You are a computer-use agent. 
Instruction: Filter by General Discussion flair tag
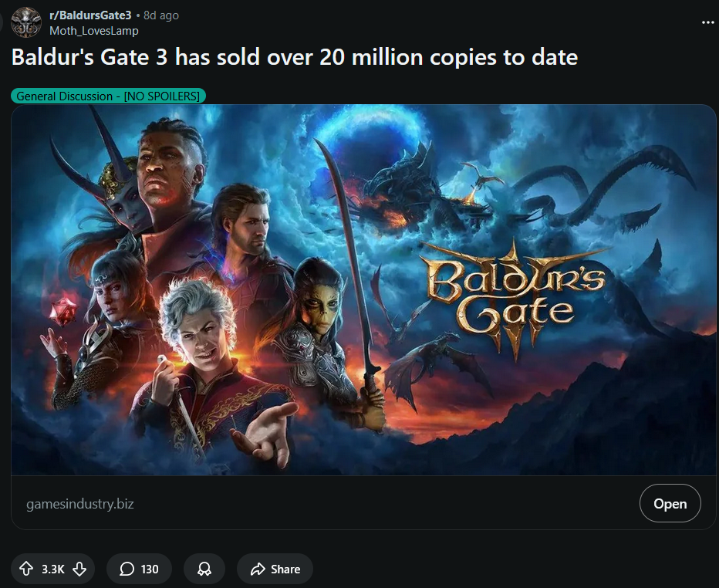coord(108,96)
